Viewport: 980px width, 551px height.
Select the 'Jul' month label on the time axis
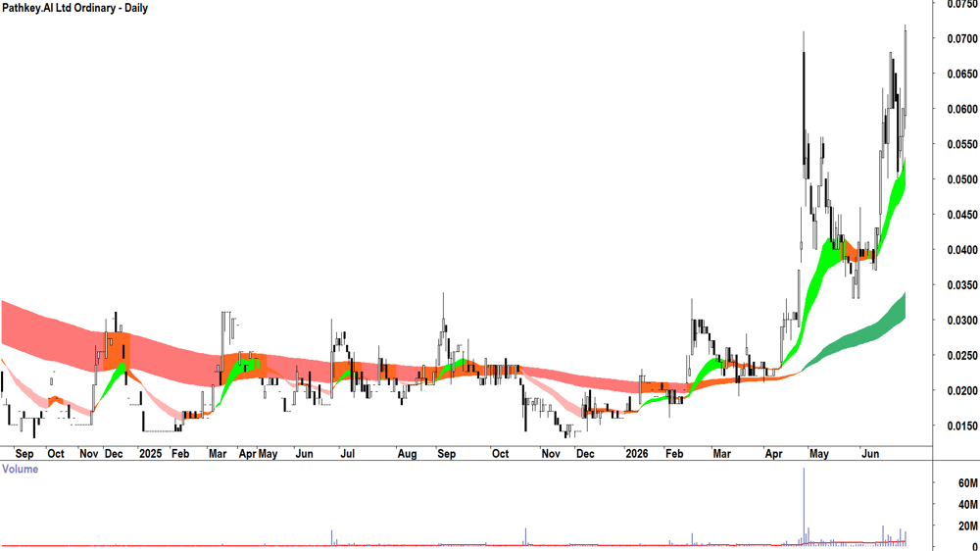click(347, 453)
